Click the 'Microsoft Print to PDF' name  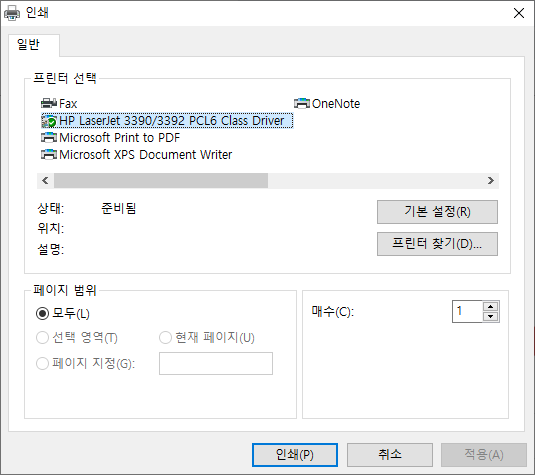[119, 138]
